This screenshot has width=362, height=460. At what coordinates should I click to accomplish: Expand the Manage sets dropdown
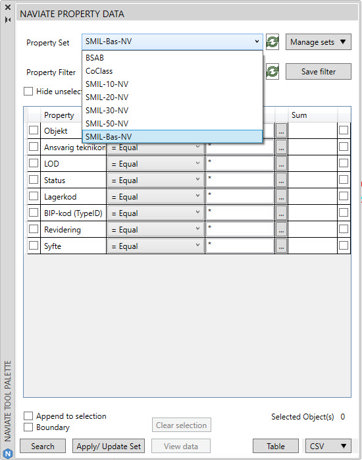point(318,42)
